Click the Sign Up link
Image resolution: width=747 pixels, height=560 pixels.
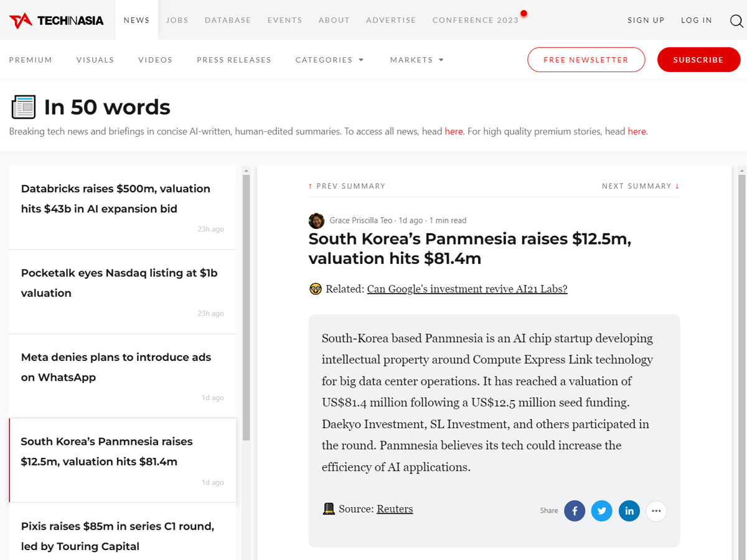tap(646, 20)
